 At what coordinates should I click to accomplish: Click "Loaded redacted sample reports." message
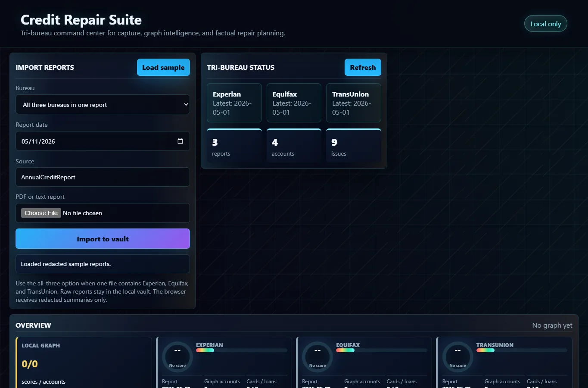tap(66, 264)
